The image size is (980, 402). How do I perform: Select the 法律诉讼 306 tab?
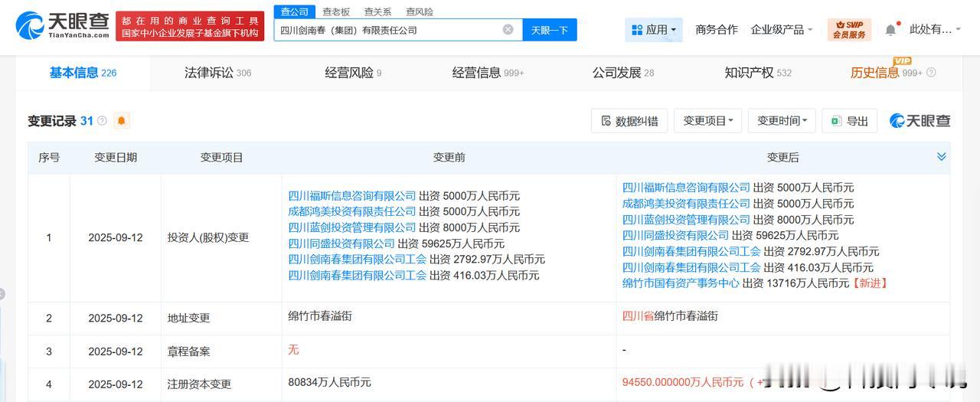click(217, 73)
